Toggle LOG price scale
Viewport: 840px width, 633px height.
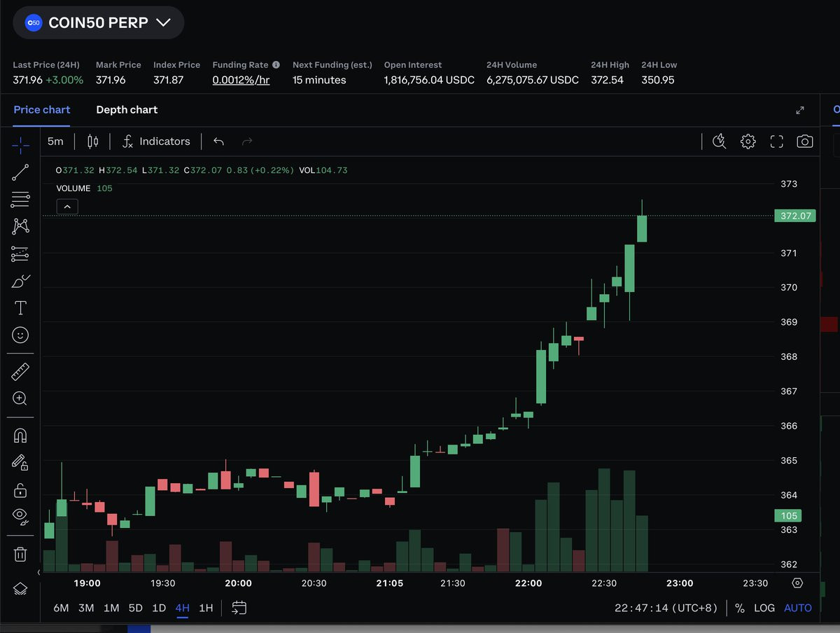[x=764, y=608]
